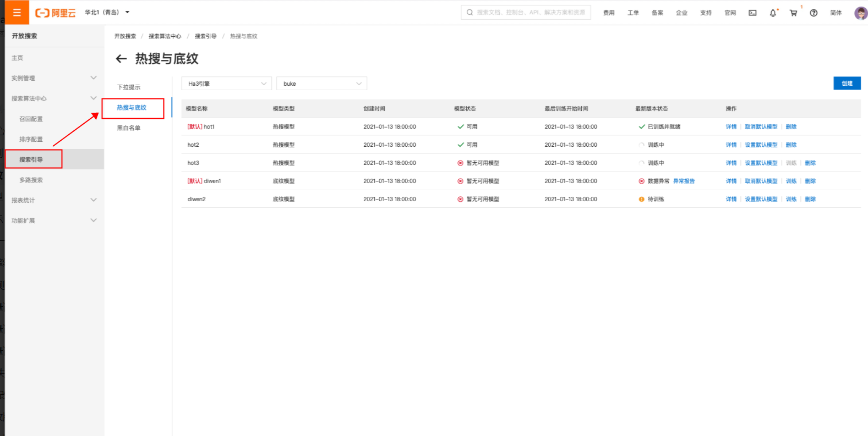
Task: Switch language via 简体
Action: (836, 13)
